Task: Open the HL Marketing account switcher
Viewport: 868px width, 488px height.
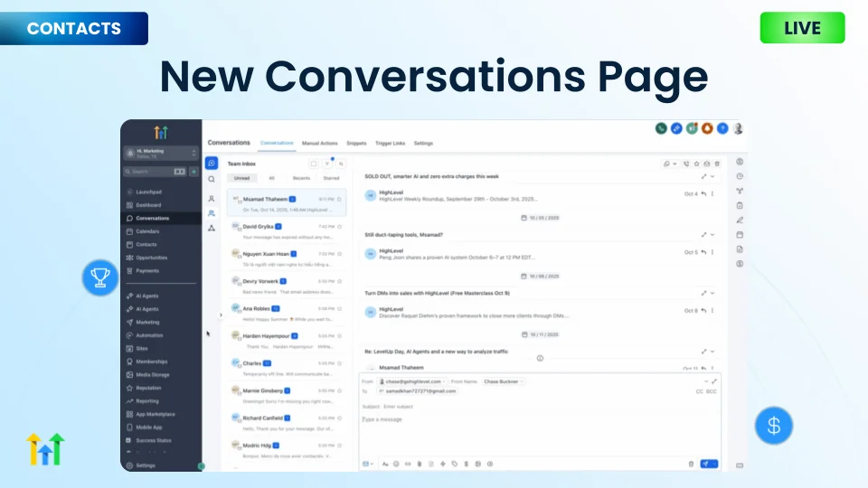Action: click(x=161, y=154)
